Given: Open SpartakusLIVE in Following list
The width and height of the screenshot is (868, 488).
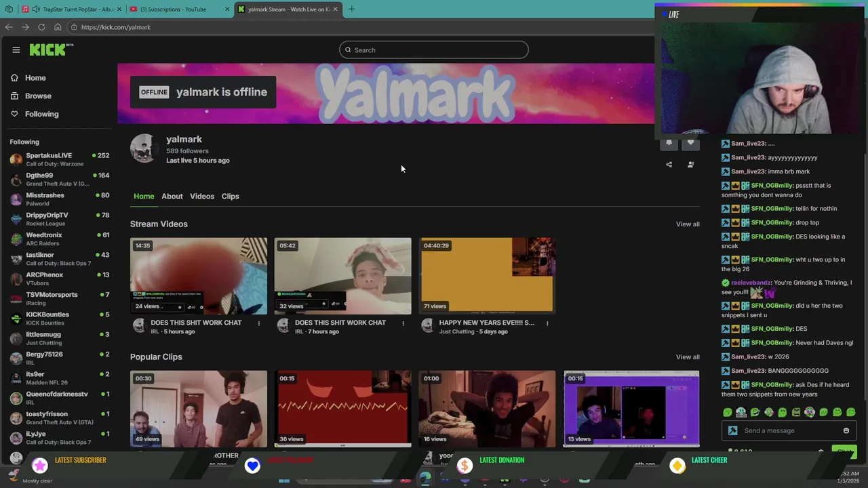Looking at the screenshot, I should click(x=60, y=159).
